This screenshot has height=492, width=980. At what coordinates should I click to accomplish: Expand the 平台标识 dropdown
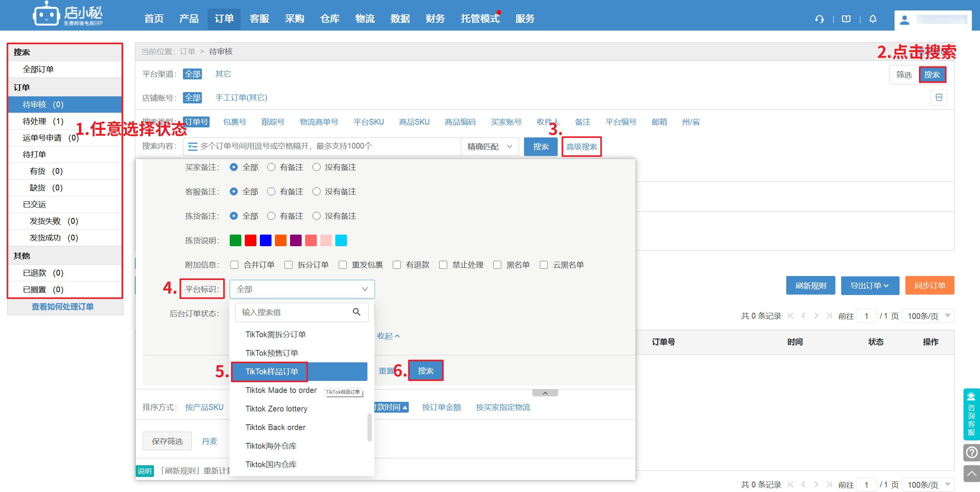(x=302, y=289)
